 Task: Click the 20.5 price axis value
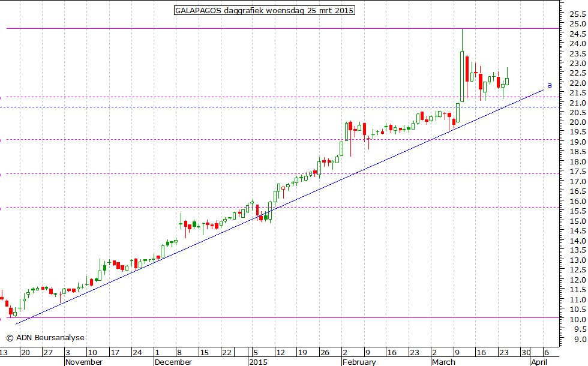(x=577, y=113)
